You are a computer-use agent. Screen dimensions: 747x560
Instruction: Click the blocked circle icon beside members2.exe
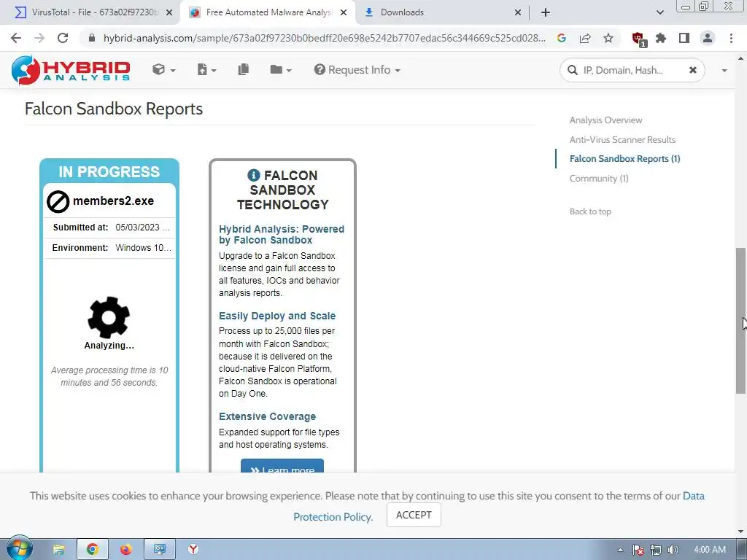click(x=58, y=201)
